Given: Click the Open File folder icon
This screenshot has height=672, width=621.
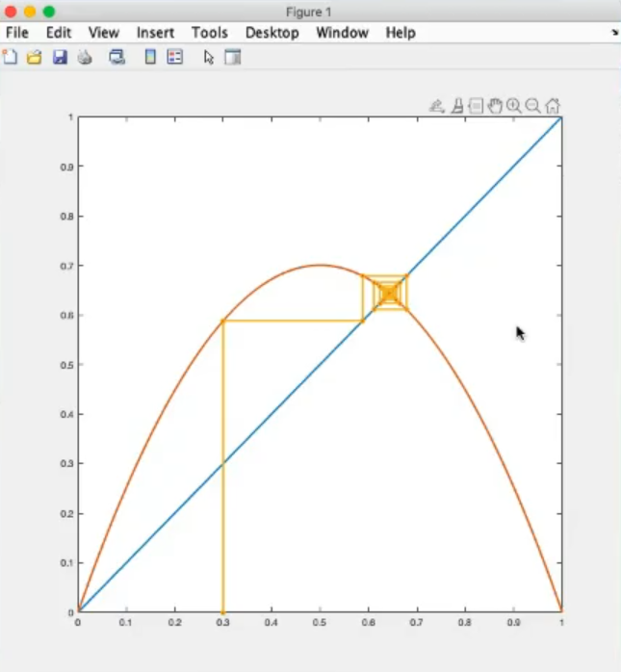Looking at the screenshot, I should pyautogui.click(x=34, y=58).
